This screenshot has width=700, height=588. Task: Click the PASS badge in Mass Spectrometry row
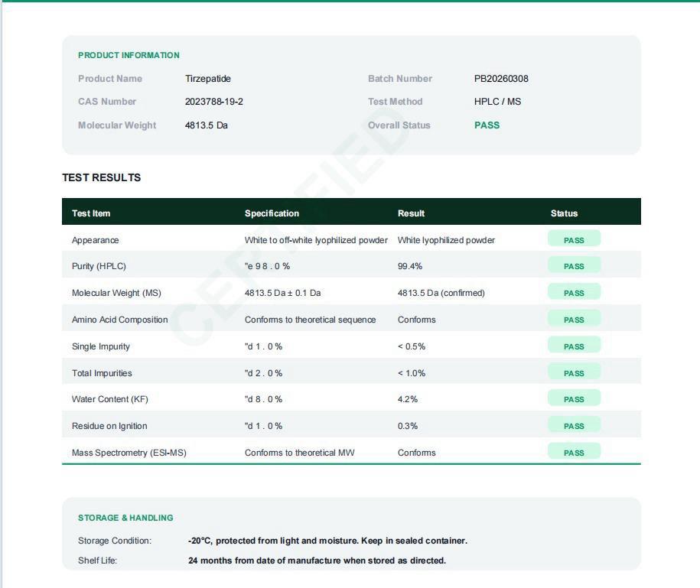point(574,451)
